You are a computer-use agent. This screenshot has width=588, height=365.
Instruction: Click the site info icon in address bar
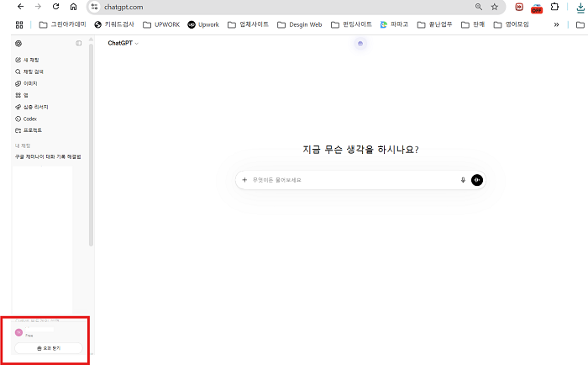tap(94, 7)
